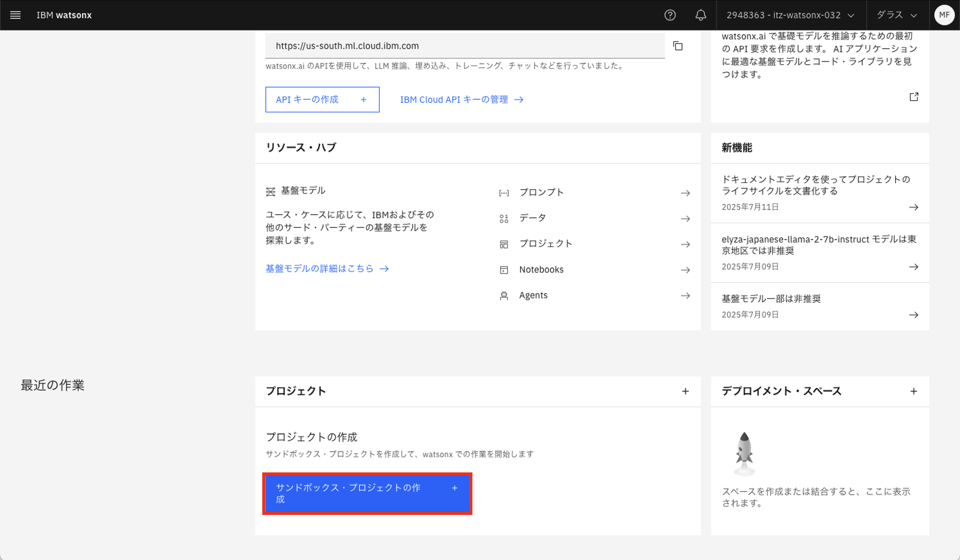This screenshot has width=960, height=560.
Task: Click the MF user avatar
Action: tap(944, 15)
